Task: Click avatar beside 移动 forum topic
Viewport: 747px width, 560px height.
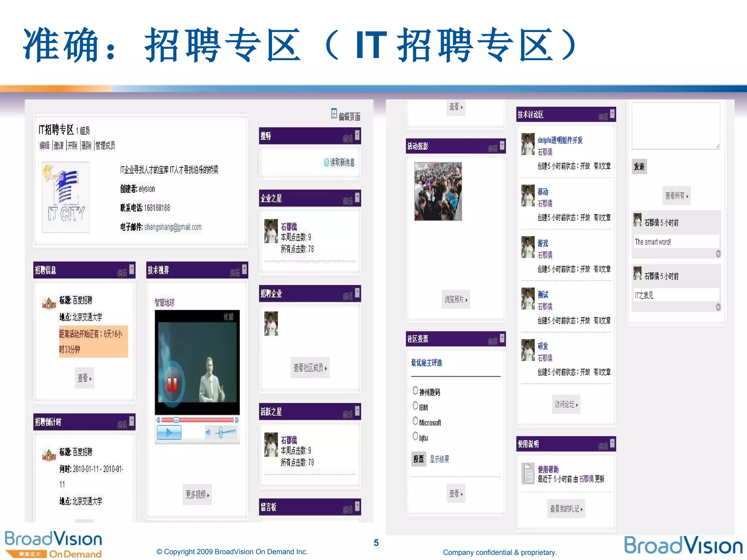Action: [x=528, y=195]
